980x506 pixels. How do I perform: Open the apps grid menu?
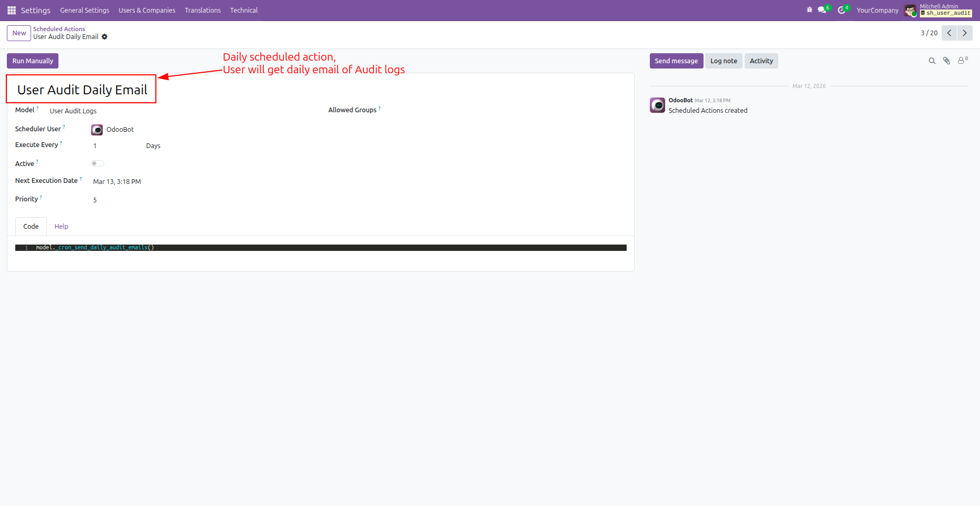click(12, 11)
